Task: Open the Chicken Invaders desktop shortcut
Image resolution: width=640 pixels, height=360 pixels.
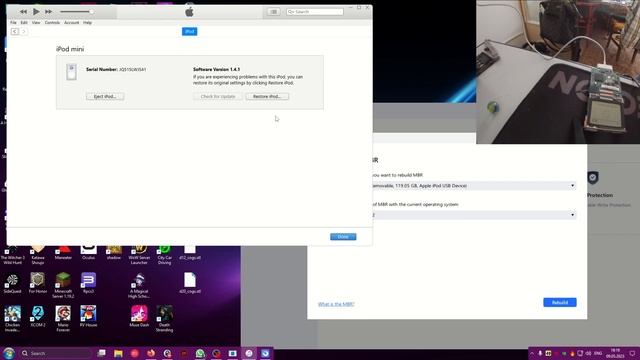Action: 12,319
